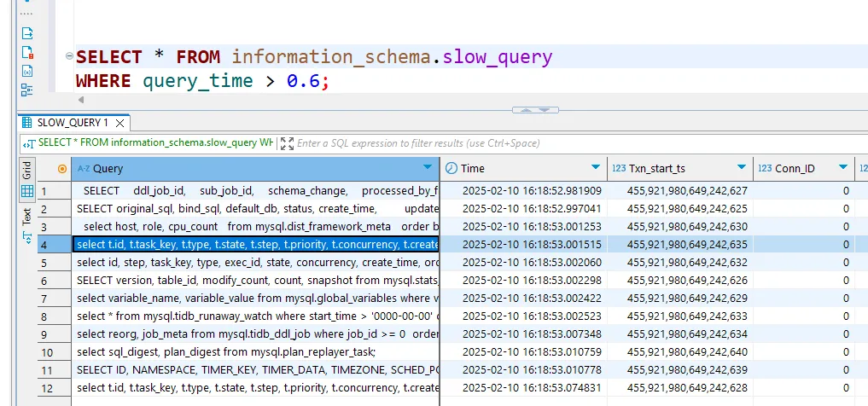Click the query_time column in the WHERE clause
Image resolution: width=868 pixels, height=406 pixels.
(x=198, y=81)
